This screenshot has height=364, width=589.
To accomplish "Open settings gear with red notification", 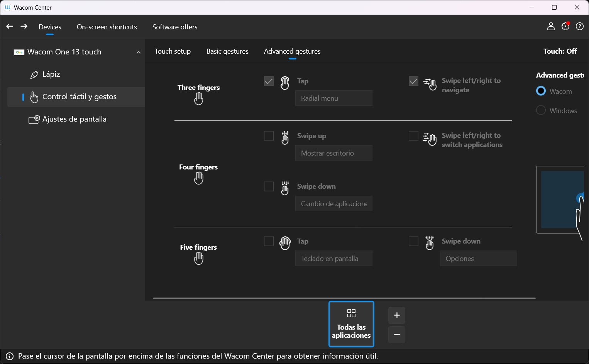I will [x=565, y=26].
